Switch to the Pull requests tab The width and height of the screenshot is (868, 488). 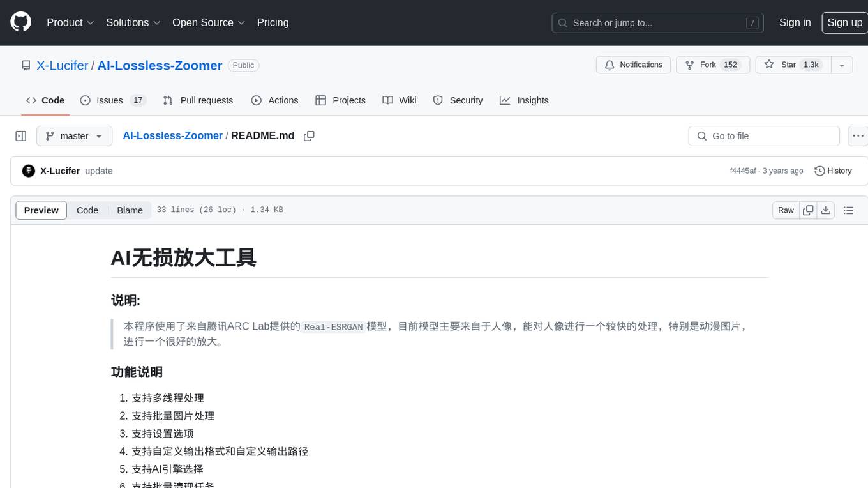(x=198, y=100)
